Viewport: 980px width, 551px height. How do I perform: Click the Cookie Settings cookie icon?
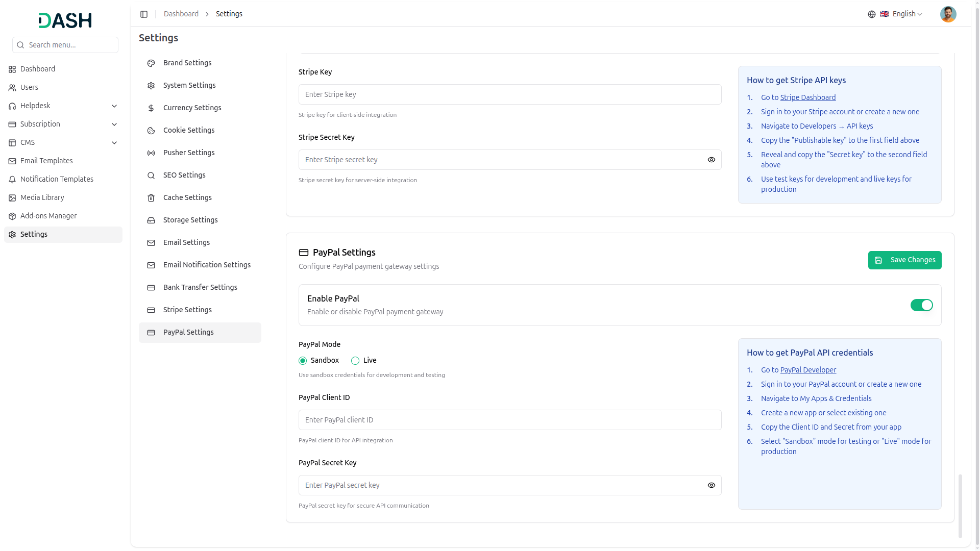(151, 131)
